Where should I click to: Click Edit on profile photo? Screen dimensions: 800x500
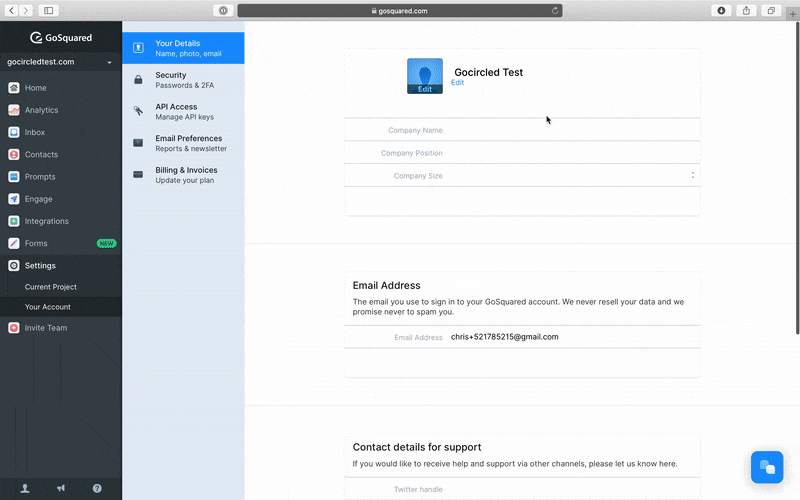pos(424,89)
